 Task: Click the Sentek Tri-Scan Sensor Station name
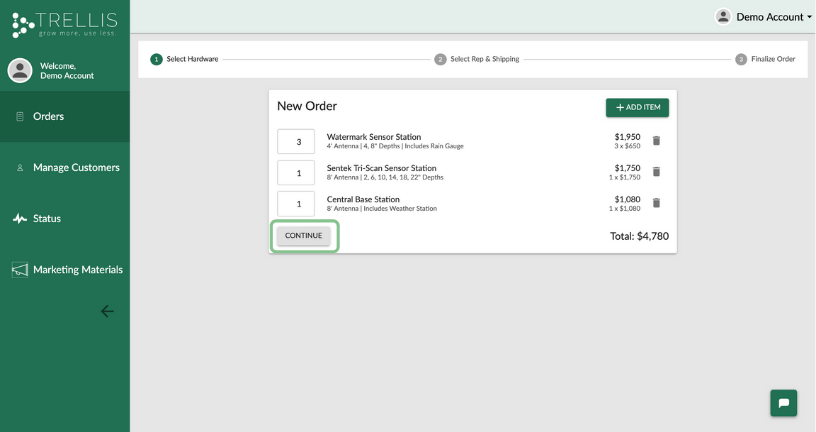[x=381, y=168]
